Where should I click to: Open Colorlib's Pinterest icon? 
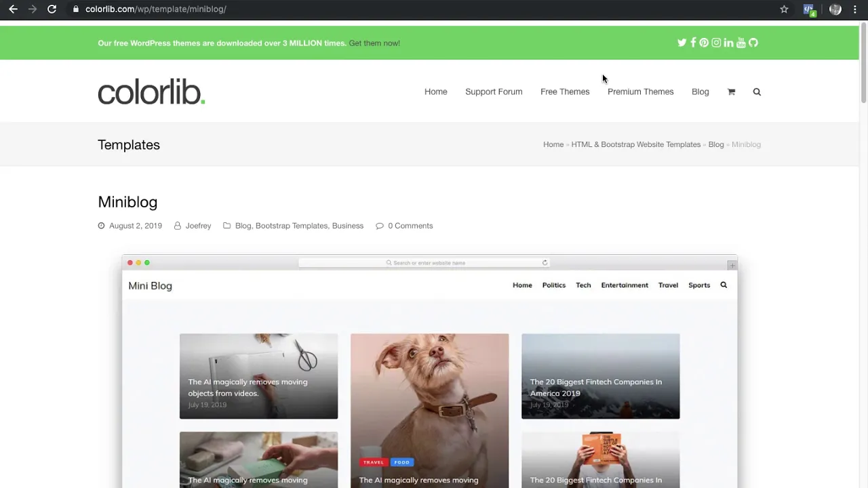(x=704, y=43)
